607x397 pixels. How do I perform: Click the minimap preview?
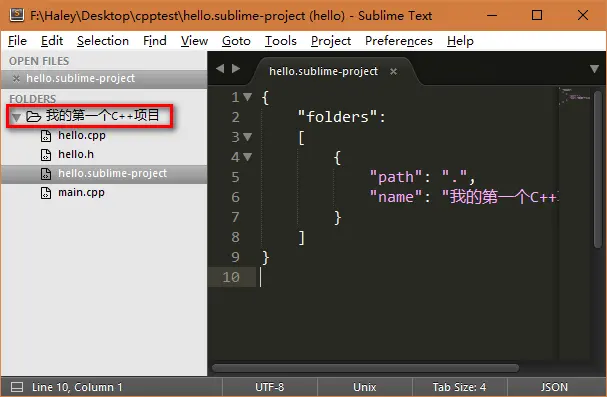tap(575, 97)
